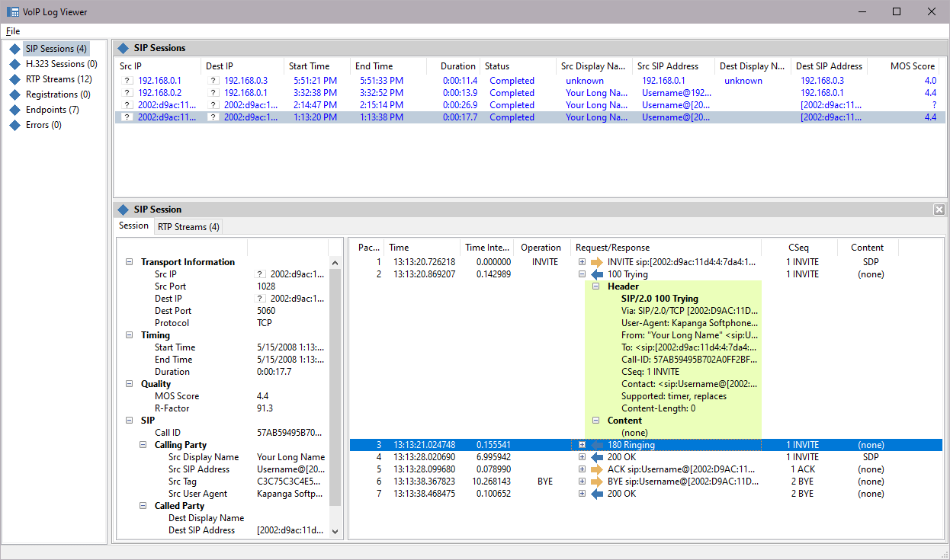Open Registrations (0) in the sidebar
This screenshot has width=950, height=560.
[x=58, y=94]
